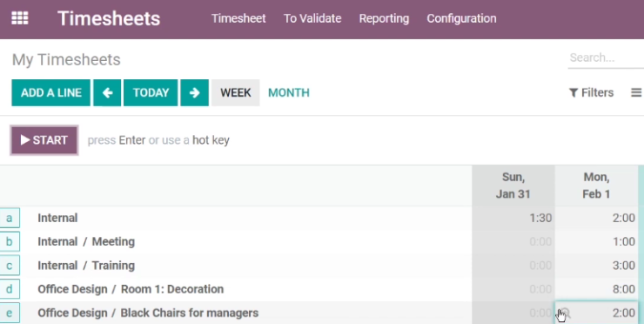The image size is (644, 324).
Task: Select Office Design / Room 1: Decoration row
Action: (131, 289)
